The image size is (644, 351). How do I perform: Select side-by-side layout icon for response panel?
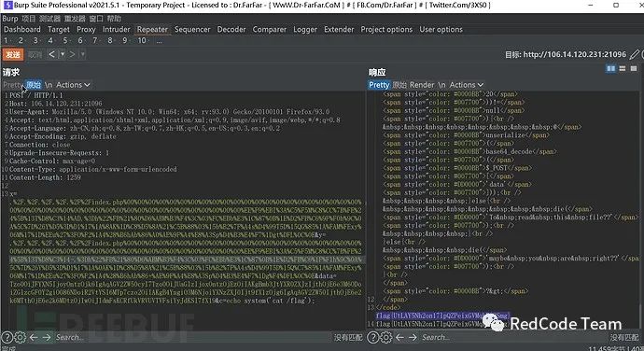click(x=610, y=69)
